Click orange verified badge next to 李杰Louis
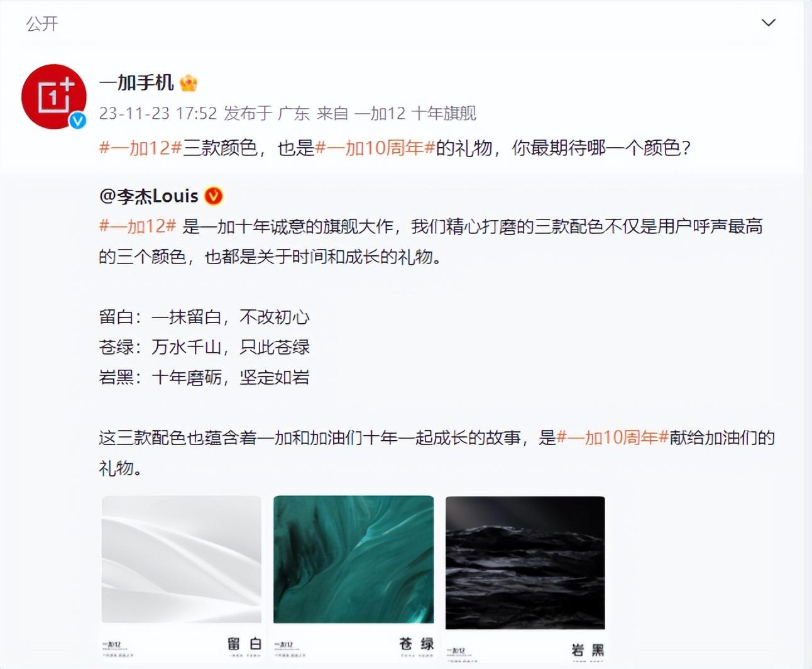The height and width of the screenshot is (669, 812). coord(214,196)
